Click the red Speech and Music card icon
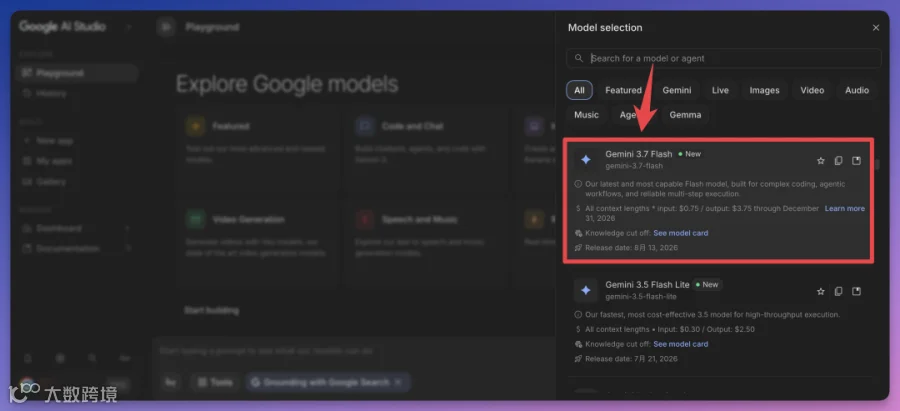This screenshot has height=411, width=900. click(364, 219)
